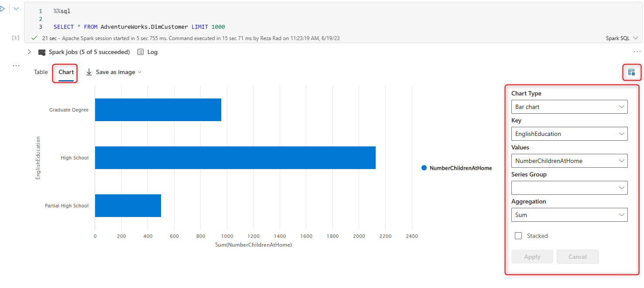Click the Spark jobs icon
644x288 pixels.
tap(42, 52)
